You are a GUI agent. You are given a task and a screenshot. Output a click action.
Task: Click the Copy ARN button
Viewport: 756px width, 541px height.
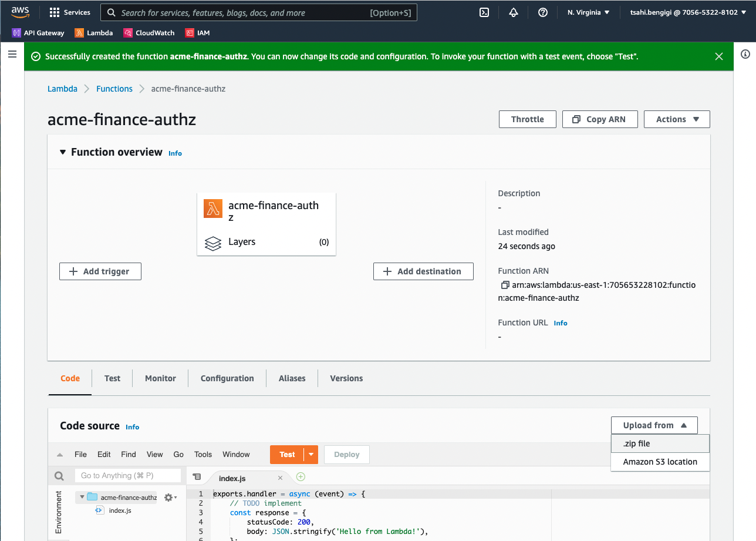click(x=600, y=119)
